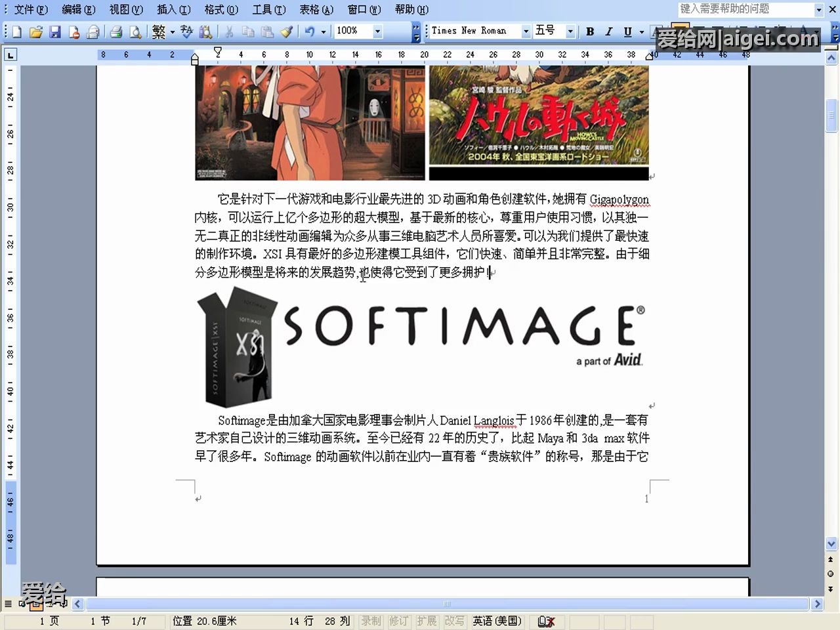The height and width of the screenshot is (630, 840).
Task: Switch to Normal view button
Action: point(8,604)
